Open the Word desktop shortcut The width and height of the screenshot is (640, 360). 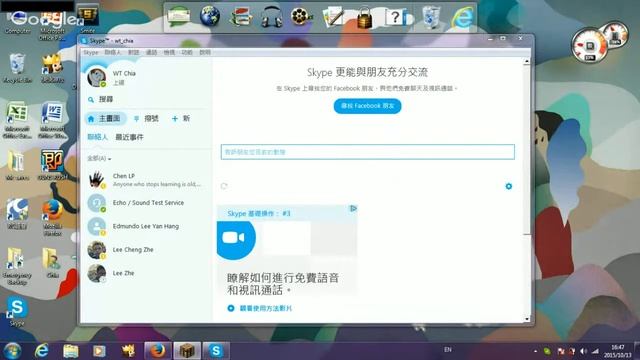point(52,120)
